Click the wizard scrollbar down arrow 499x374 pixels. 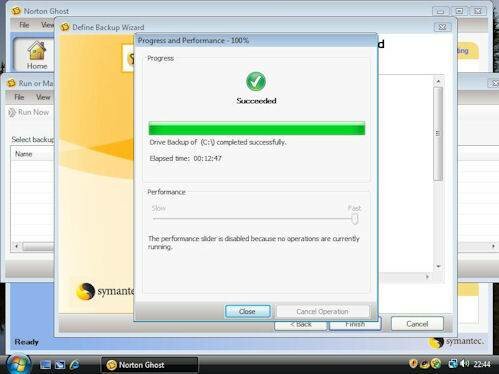point(438,266)
